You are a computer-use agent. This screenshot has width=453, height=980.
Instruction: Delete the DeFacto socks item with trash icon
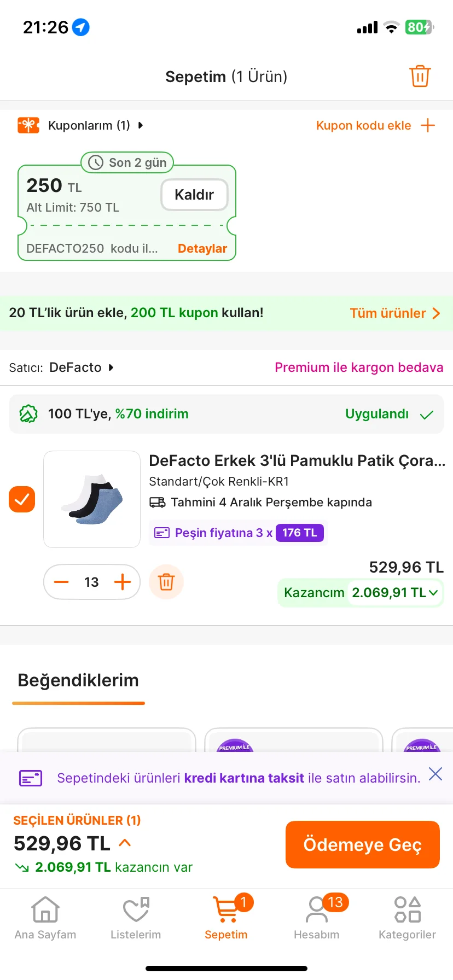[x=166, y=582]
